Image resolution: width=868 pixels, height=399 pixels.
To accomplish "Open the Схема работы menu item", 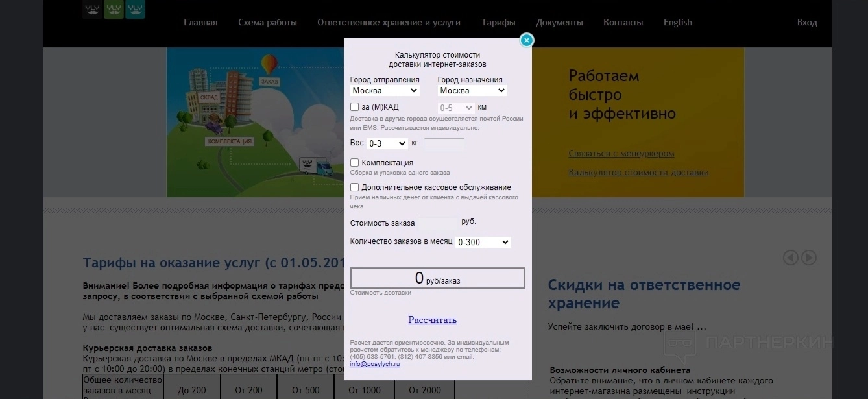I will point(267,22).
